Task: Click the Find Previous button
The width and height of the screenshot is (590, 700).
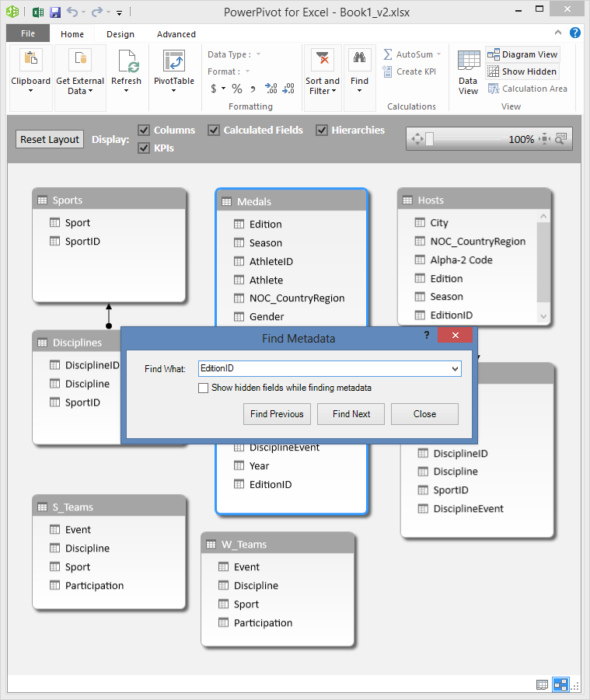Action: [x=277, y=414]
